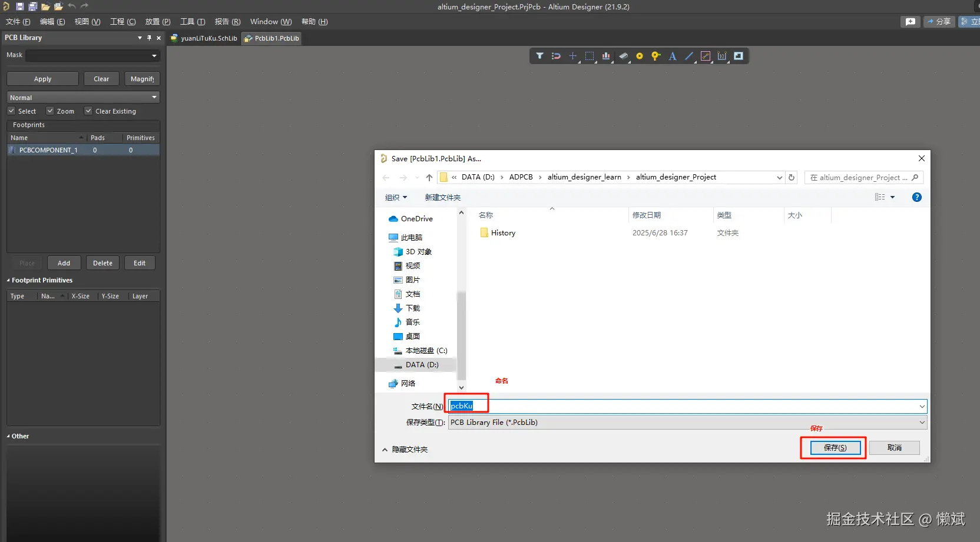Image resolution: width=980 pixels, height=542 pixels.
Task: Click the 文件名 filename input field
Action: tap(687, 406)
